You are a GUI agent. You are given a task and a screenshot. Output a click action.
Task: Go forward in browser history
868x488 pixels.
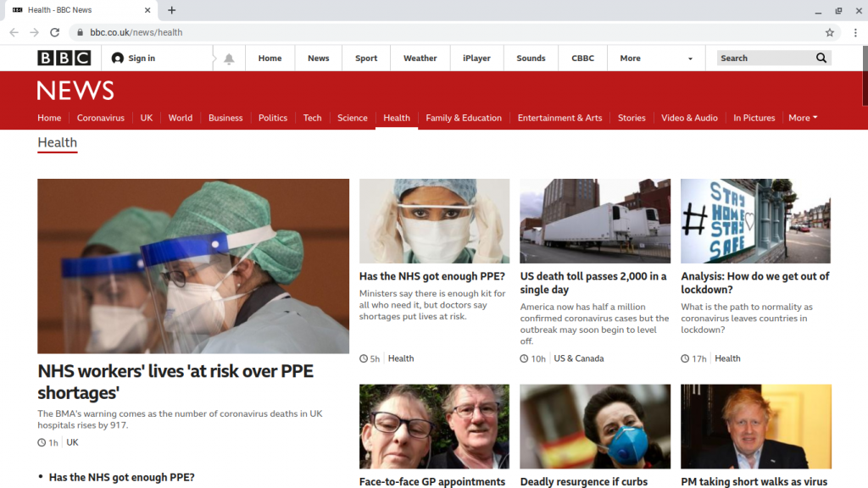click(x=34, y=33)
